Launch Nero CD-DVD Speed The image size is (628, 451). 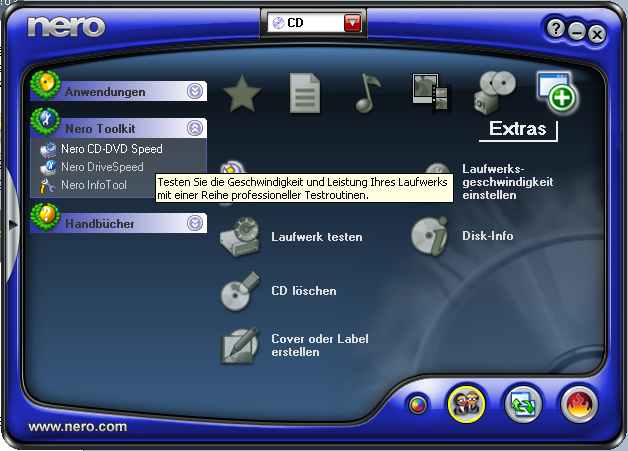(x=112, y=149)
